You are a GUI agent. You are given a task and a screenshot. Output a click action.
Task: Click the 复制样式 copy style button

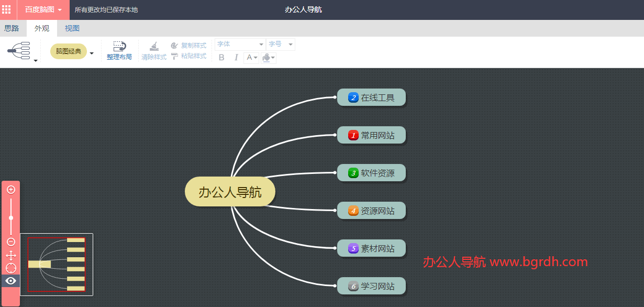click(x=188, y=46)
